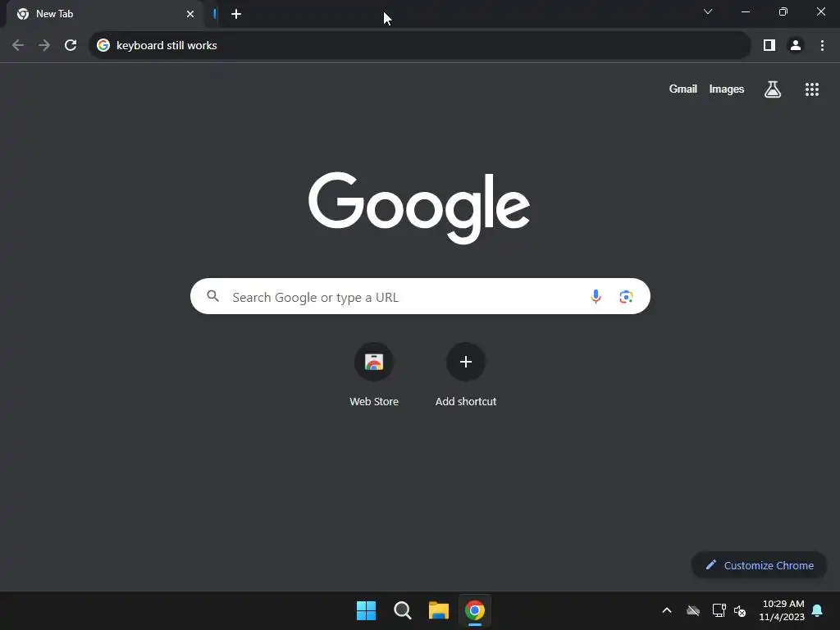The height and width of the screenshot is (630, 840).
Task: Minimize the Chrome window
Action: [745, 11]
